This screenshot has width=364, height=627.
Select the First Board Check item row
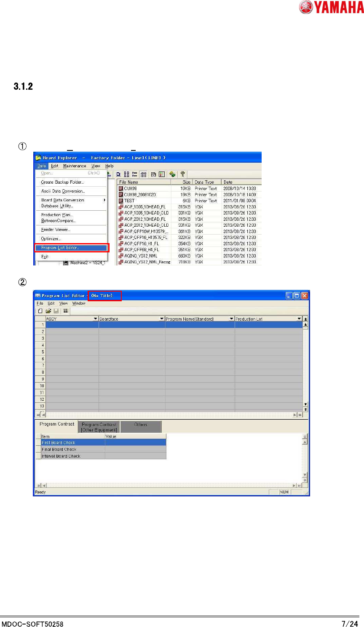[x=101, y=443]
